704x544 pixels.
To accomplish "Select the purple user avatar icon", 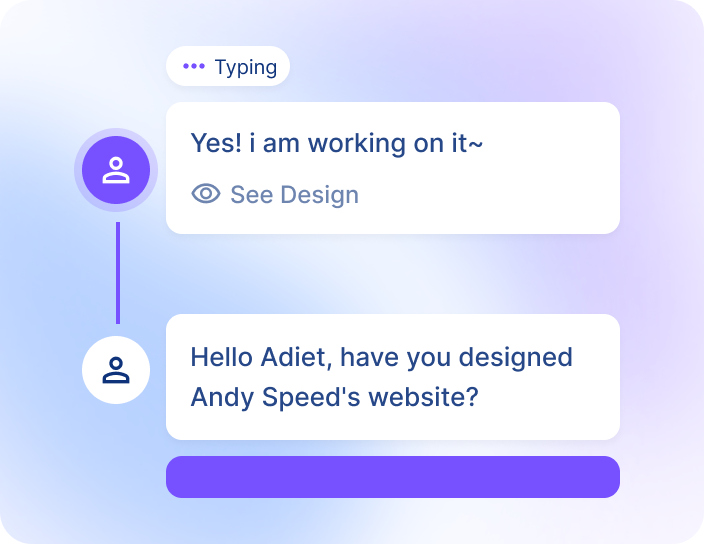I will (116, 170).
